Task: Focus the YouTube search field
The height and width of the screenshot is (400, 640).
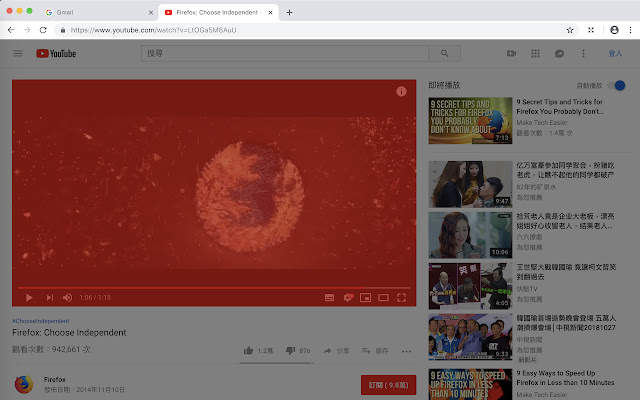Action: coord(284,53)
